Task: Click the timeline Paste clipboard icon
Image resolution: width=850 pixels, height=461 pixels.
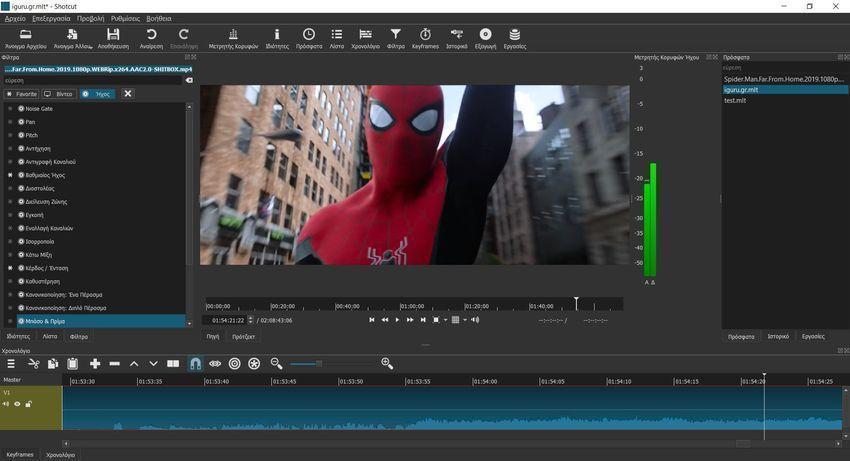Action: [x=73, y=364]
